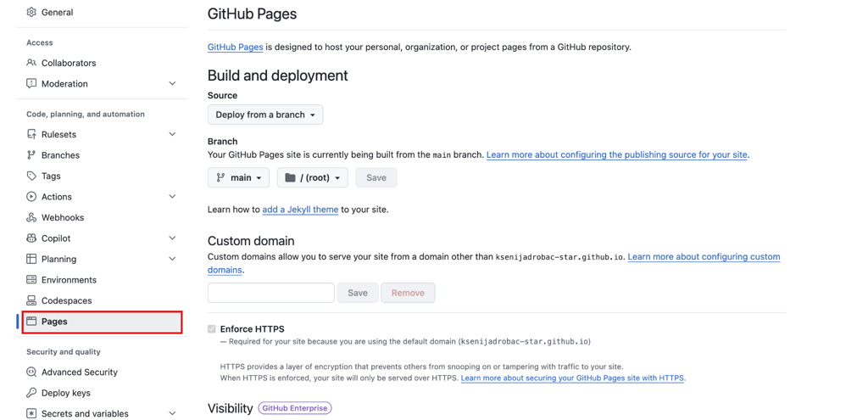Select the Pages settings item
The image size is (868, 420).
(103, 322)
